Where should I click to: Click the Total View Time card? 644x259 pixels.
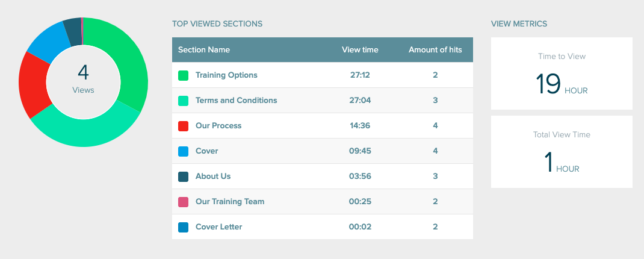(562, 152)
